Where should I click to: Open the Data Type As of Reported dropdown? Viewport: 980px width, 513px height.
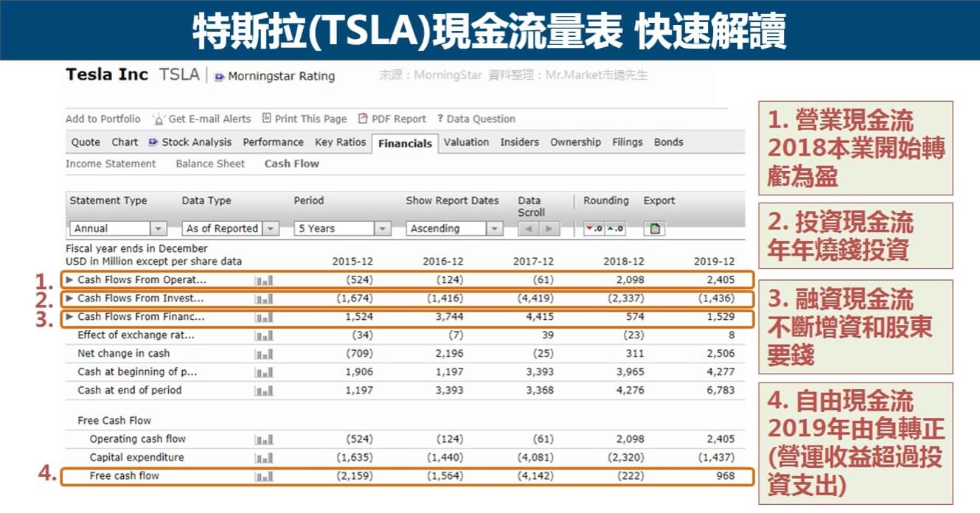(x=230, y=228)
